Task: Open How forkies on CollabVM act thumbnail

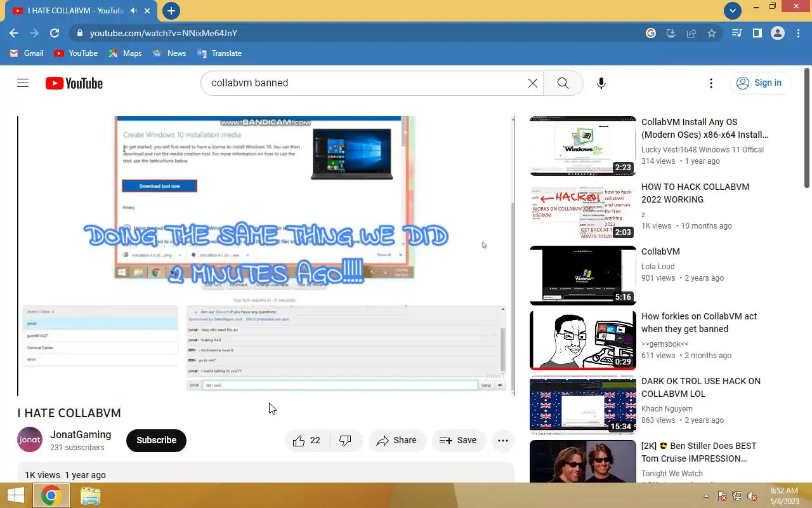Action: pos(583,340)
